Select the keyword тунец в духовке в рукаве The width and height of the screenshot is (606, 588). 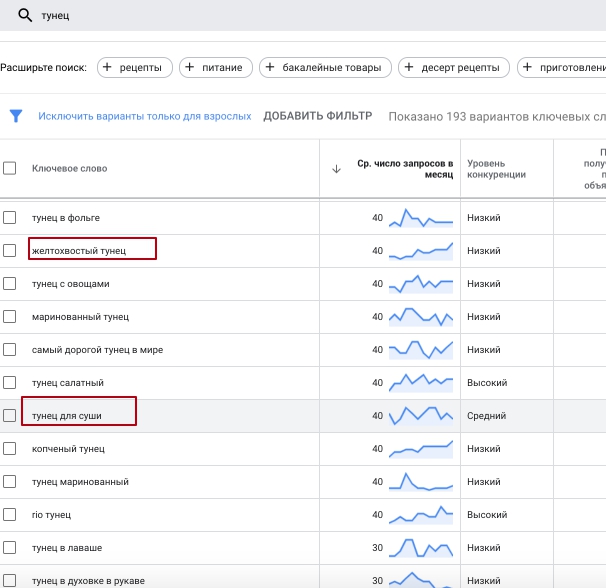pyautogui.click(x=88, y=581)
